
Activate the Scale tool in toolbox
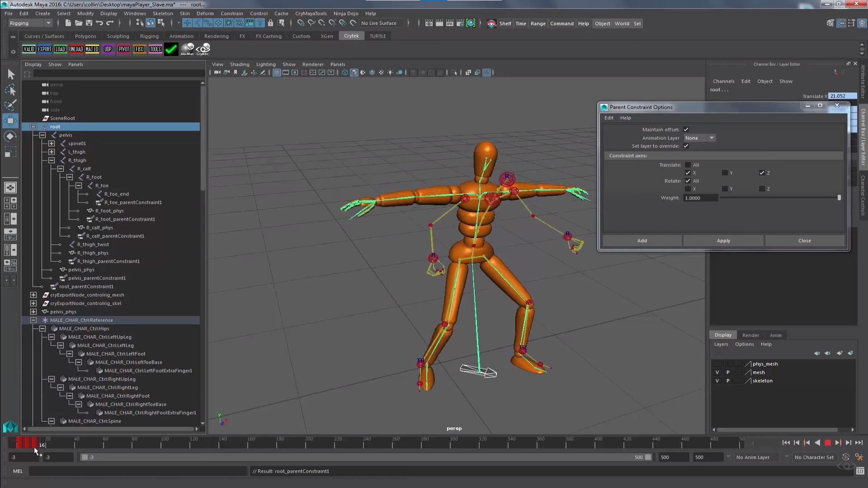tap(10, 152)
